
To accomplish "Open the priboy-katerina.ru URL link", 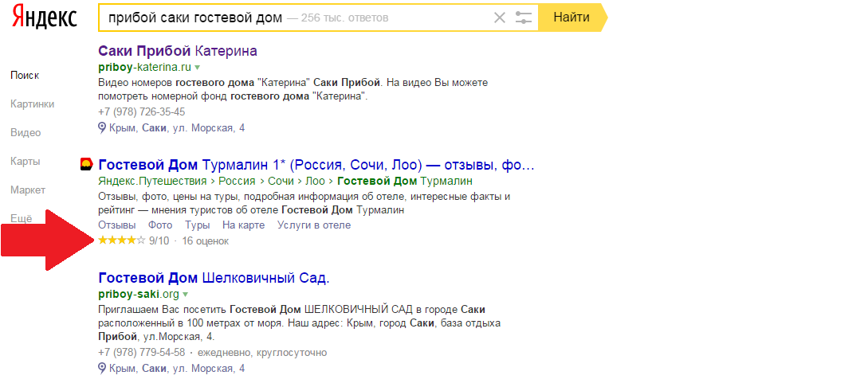I will (144, 68).
